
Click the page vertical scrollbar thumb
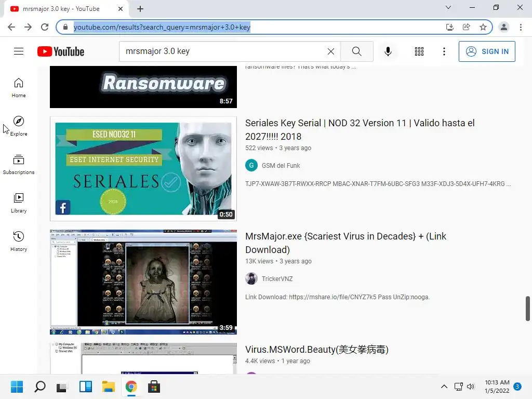[528, 309]
